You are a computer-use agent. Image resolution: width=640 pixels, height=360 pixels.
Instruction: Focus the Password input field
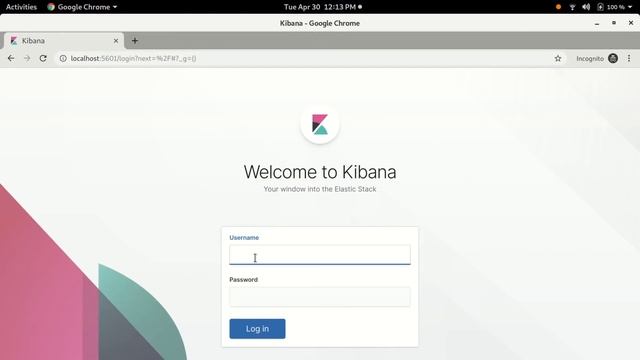click(x=320, y=297)
